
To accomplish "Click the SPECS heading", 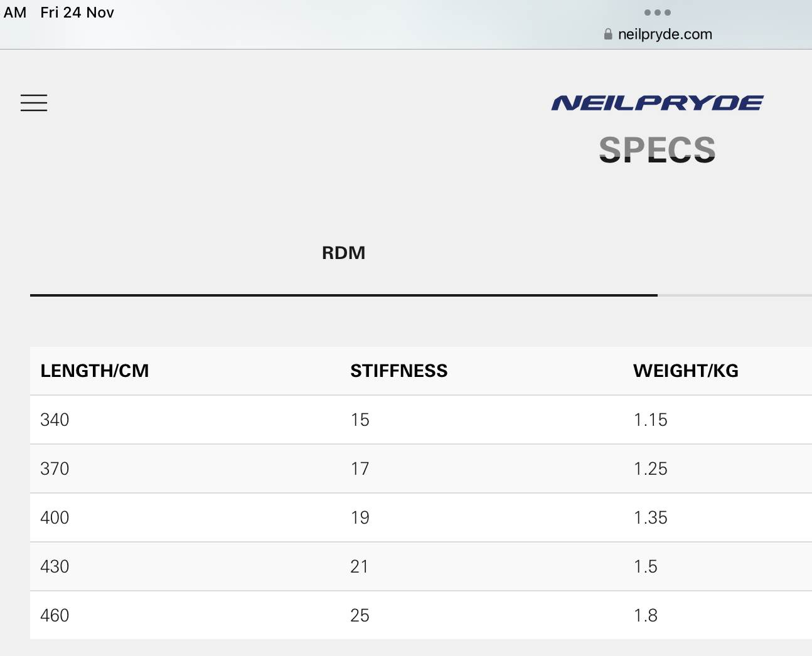I will [x=657, y=149].
